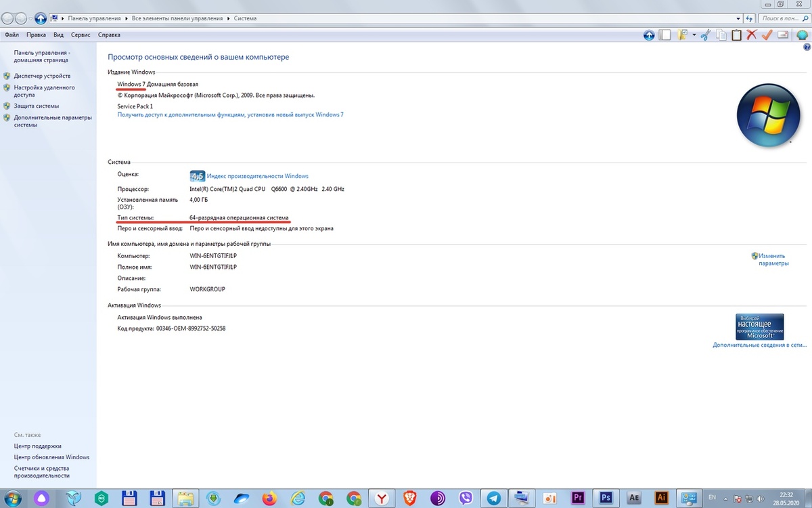812x508 pixels.
Task: Launch Yandex Browser from the taskbar
Action: click(x=382, y=499)
